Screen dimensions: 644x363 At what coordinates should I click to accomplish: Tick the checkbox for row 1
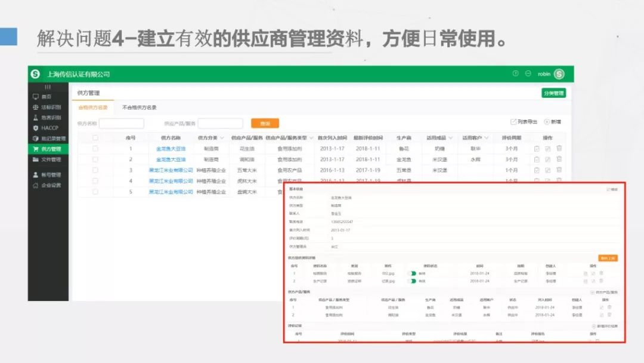(95, 149)
